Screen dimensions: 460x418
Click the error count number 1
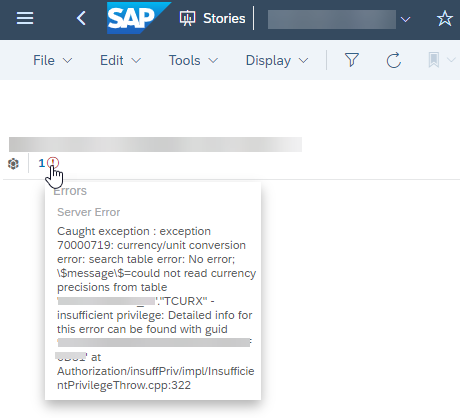point(41,163)
